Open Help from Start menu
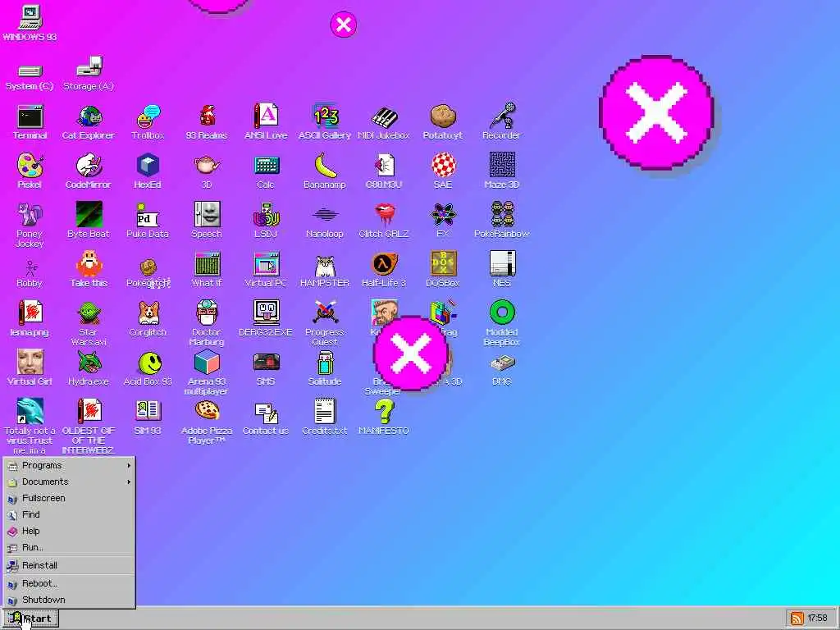This screenshot has width=840, height=630. click(69, 531)
